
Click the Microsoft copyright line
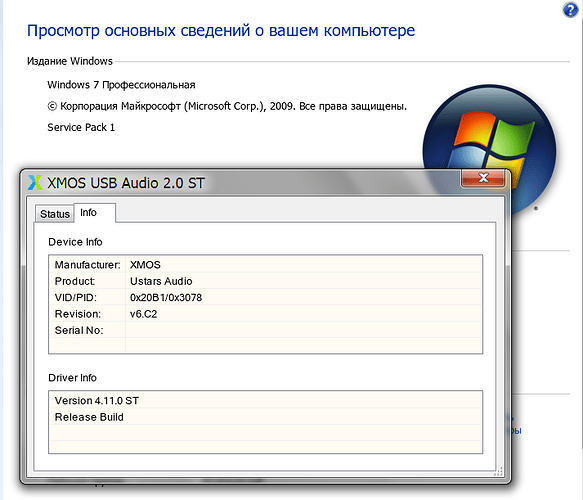227,106
